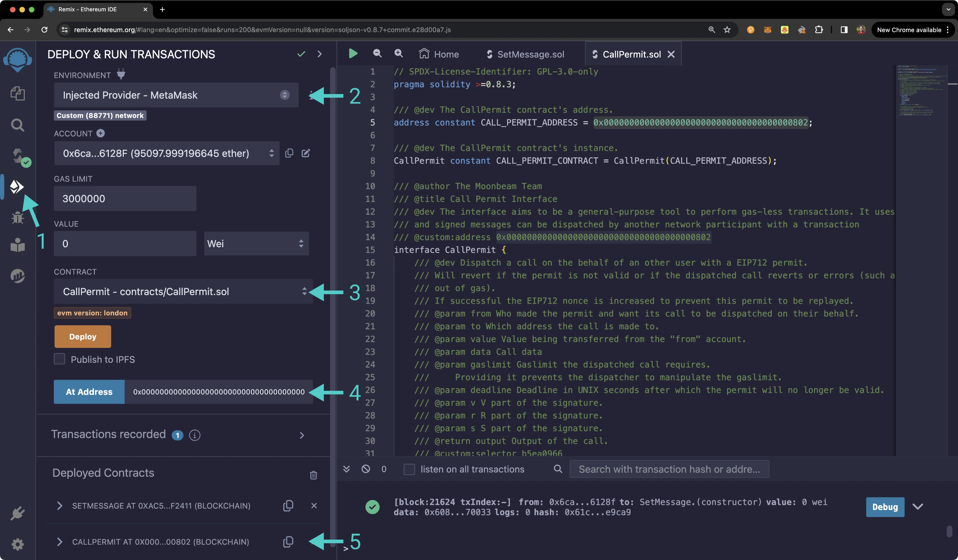Open the Chrome side panel icon
This screenshot has height=560, width=958.
click(x=844, y=30)
